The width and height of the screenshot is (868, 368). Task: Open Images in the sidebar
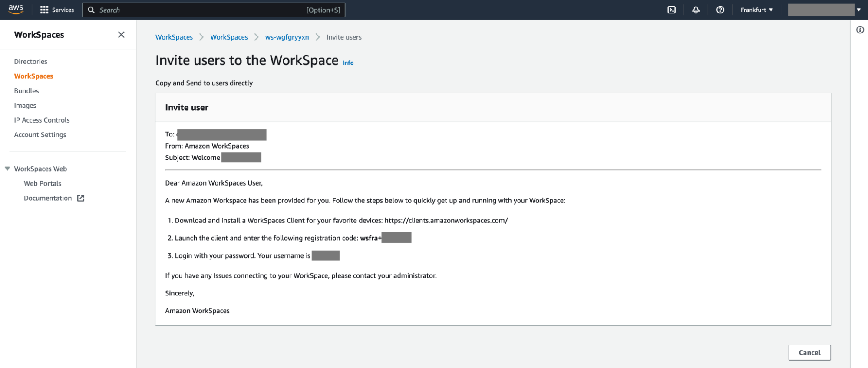pos(25,106)
